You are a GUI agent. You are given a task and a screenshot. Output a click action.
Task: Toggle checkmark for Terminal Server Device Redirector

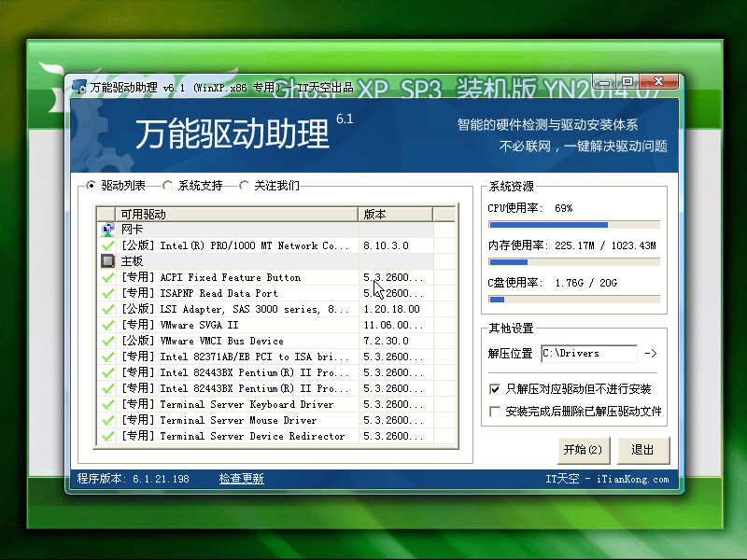(x=107, y=436)
